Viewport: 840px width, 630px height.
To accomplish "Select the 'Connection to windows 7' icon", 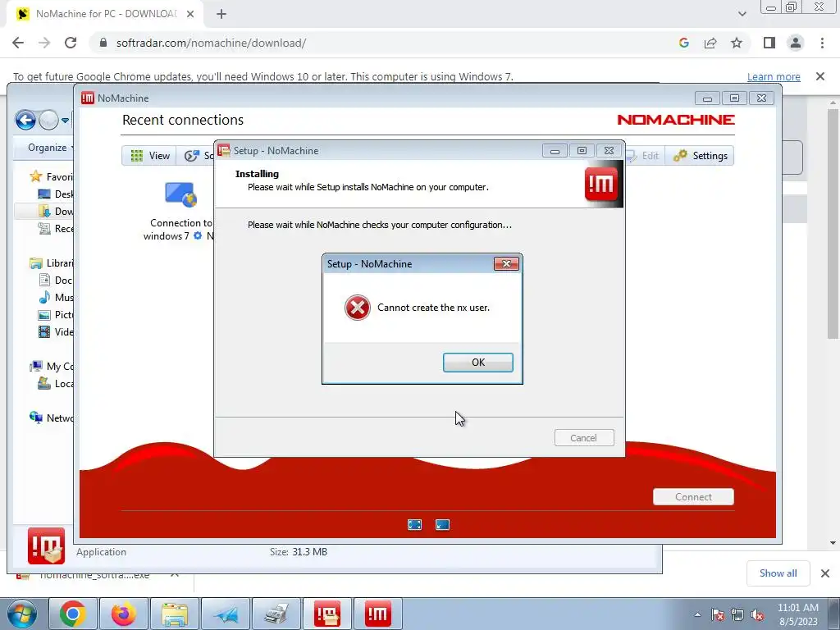I will click(180, 194).
